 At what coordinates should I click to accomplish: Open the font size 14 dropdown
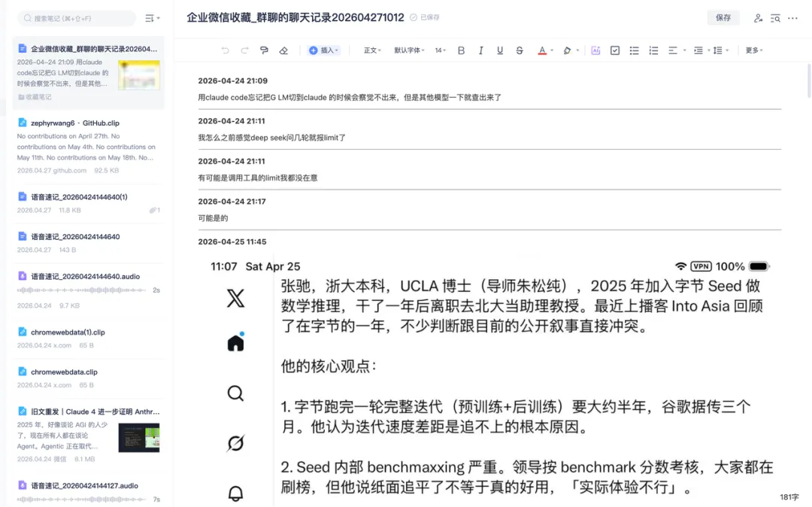click(440, 50)
